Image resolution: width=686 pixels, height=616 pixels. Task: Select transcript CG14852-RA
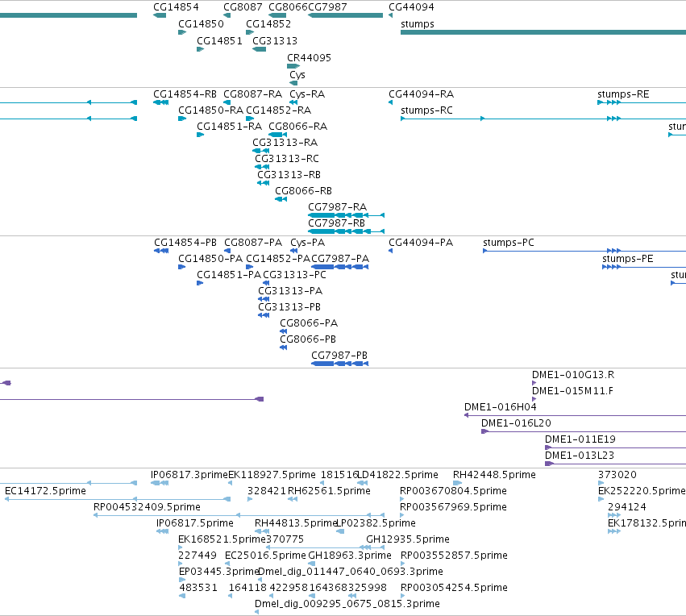[278, 110]
